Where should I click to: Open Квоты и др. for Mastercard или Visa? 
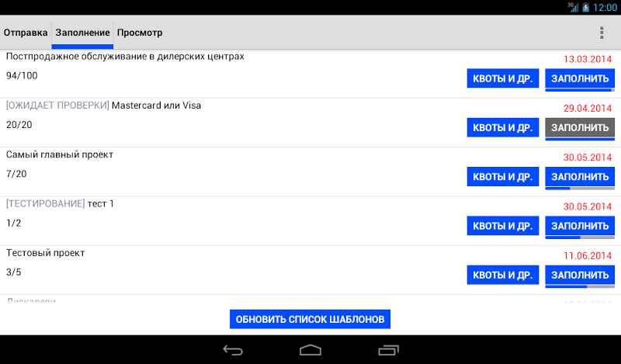[x=503, y=127]
